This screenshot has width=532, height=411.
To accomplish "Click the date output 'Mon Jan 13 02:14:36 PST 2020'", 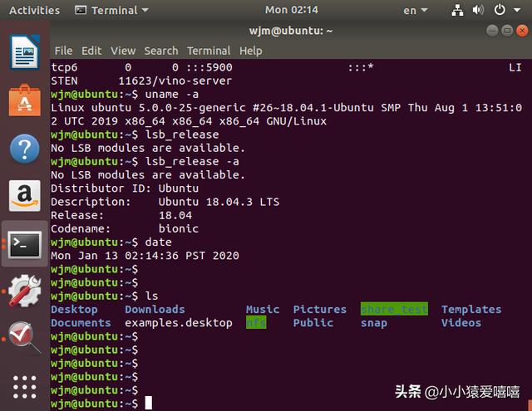I will (145, 256).
